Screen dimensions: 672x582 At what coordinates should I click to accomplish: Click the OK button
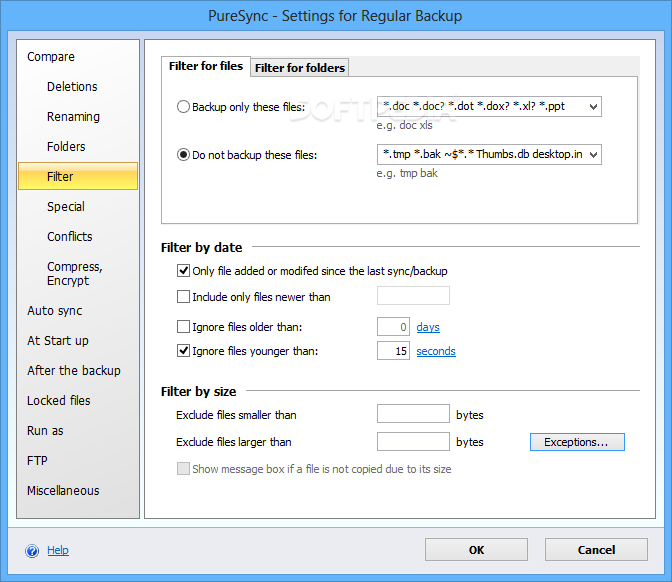(476, 550)
